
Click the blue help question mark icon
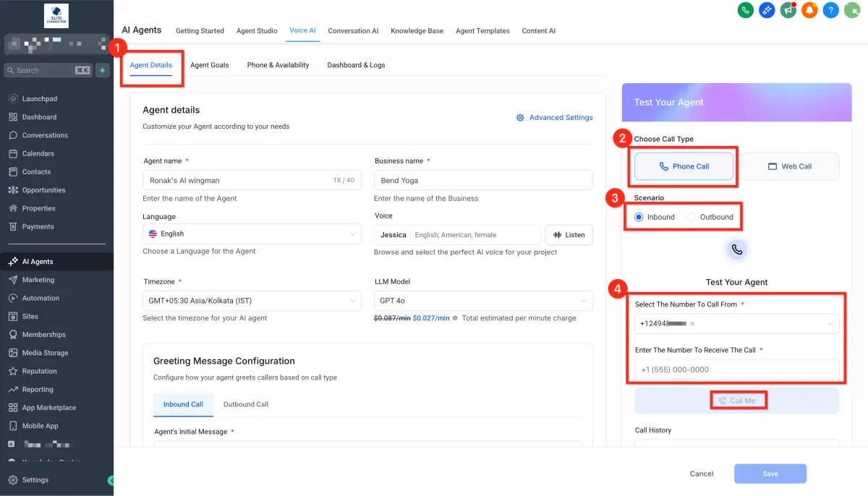831,10
